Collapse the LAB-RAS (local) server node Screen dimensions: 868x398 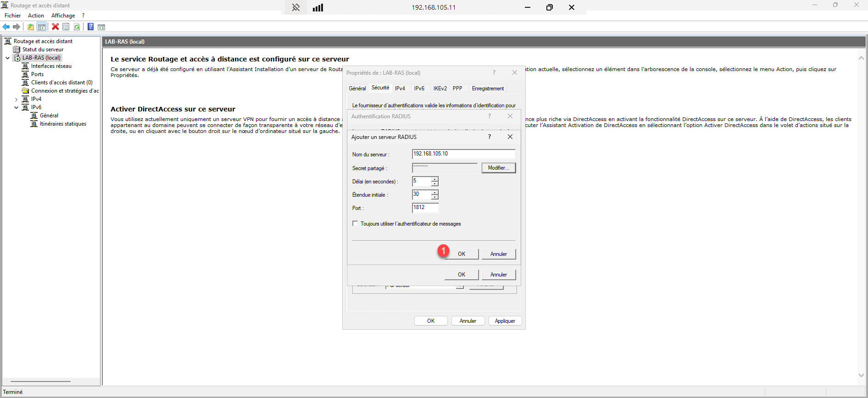pos(7,58)
